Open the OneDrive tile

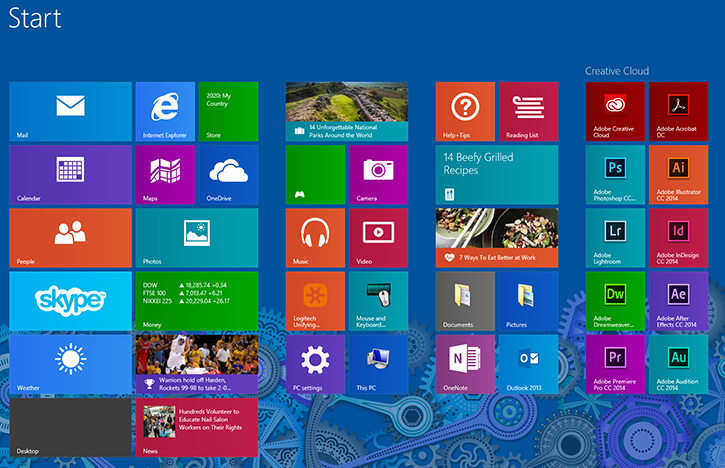(x=228, y=175)
